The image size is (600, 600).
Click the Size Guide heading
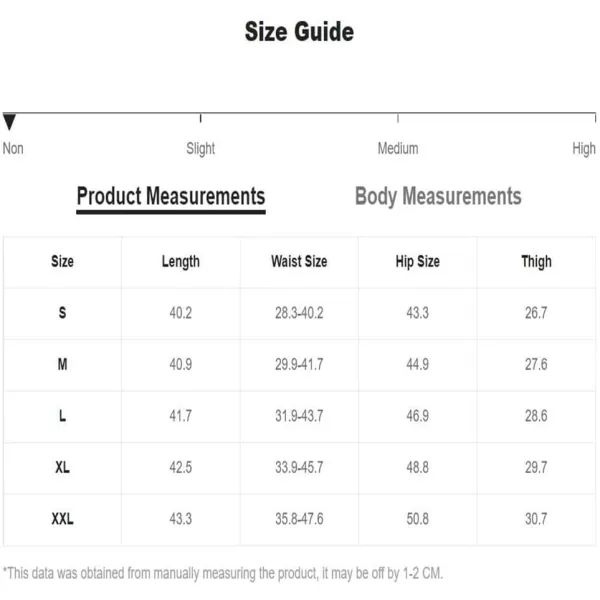pos(299,32)
